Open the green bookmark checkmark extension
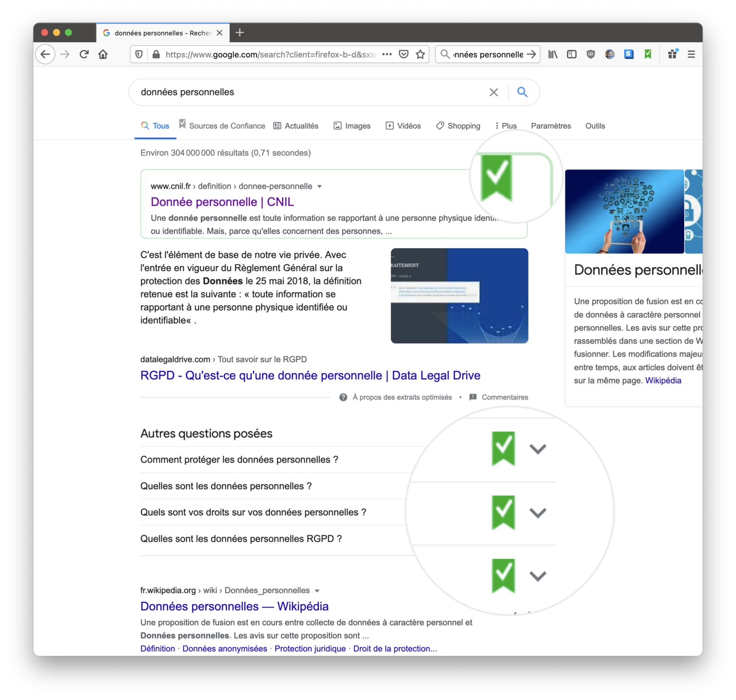 tap(648, 54)
